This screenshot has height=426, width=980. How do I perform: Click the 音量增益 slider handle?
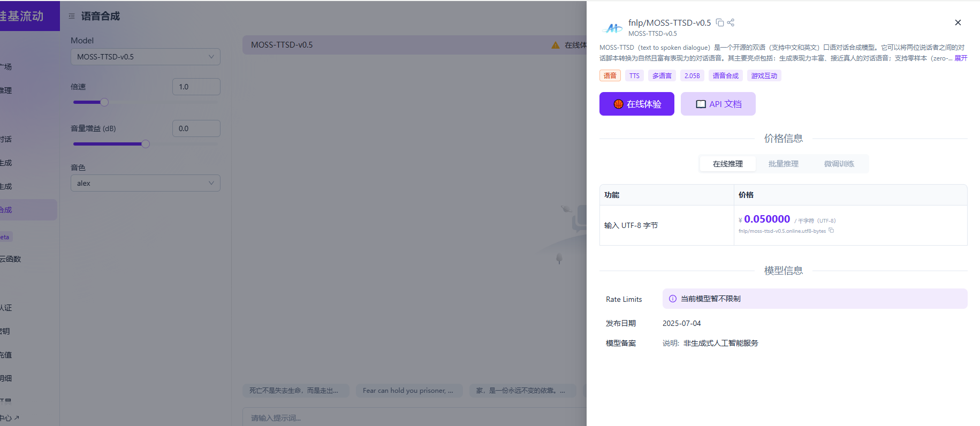[x=146, y=144]
